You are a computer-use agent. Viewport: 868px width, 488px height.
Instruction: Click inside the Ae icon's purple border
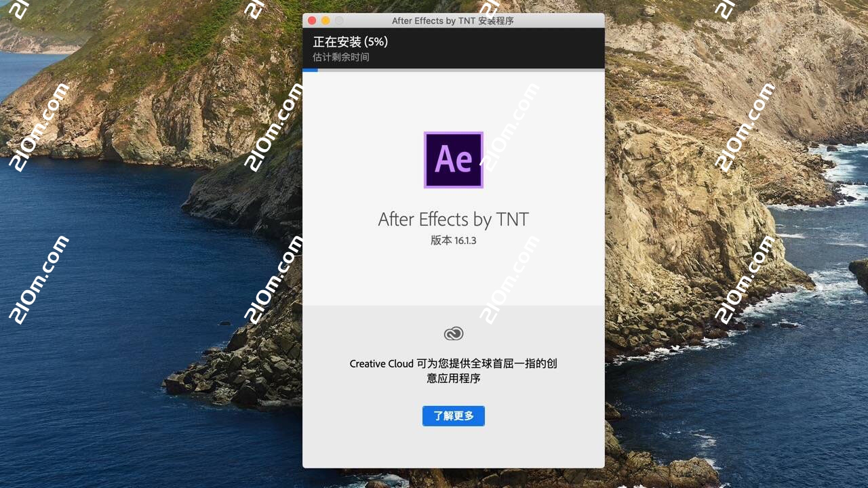[x=453, y=159]
